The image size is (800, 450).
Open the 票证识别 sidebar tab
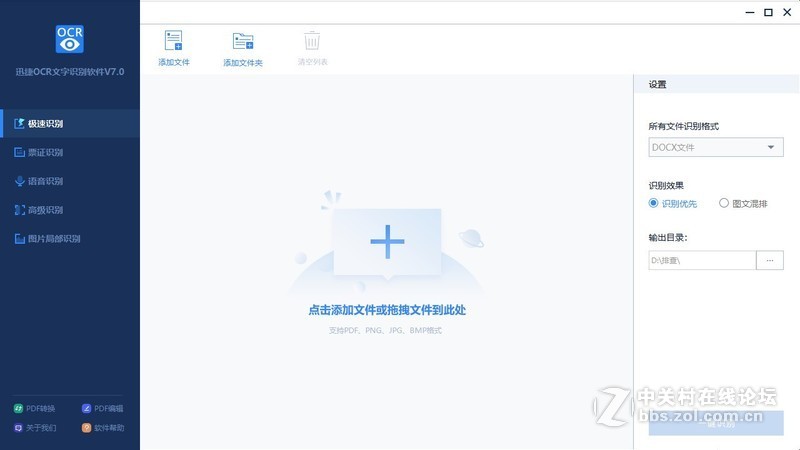click(x=70, y=152)
